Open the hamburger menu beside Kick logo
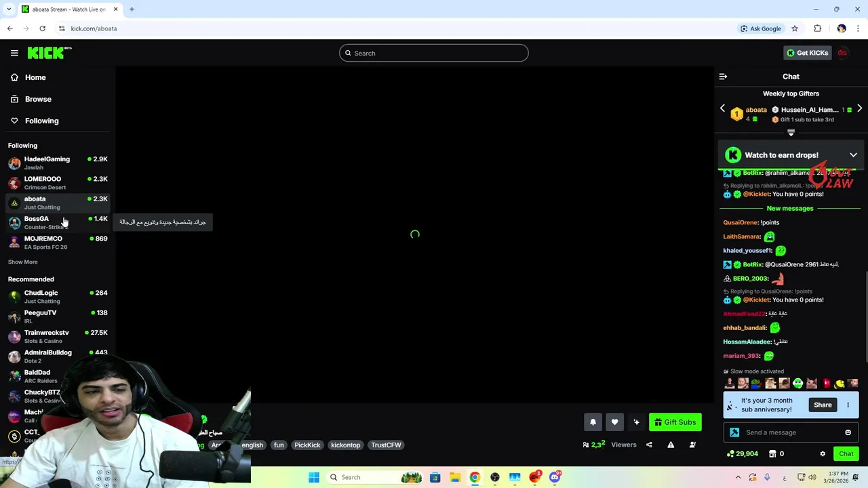 (14, 53)
